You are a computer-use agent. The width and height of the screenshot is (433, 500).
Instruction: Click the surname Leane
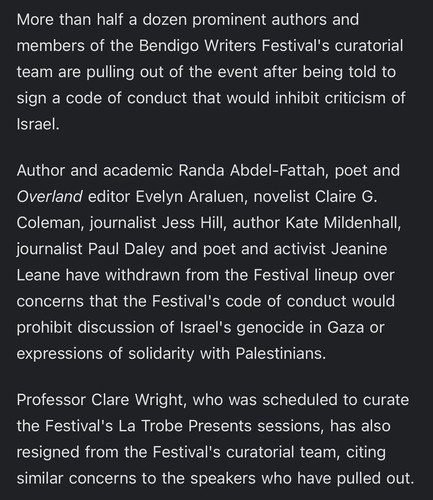tap(38, 275)
